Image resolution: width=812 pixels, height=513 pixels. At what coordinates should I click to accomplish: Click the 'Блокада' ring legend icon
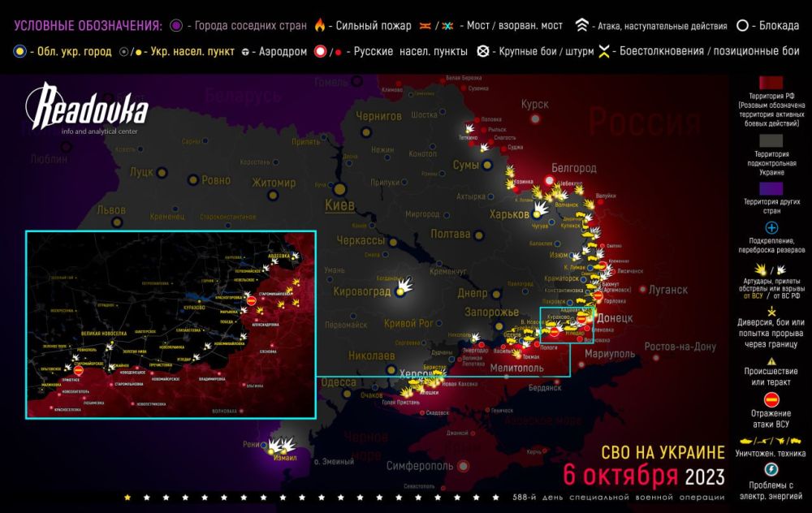click(x=742, y=25)
